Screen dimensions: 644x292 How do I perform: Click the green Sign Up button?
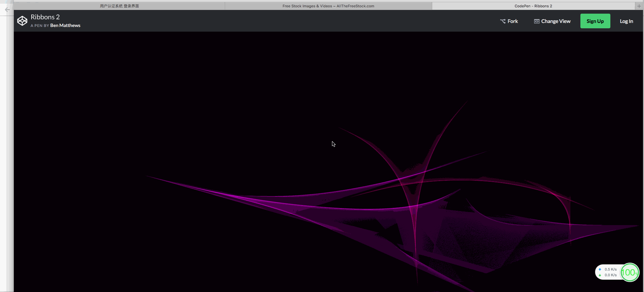click(x=595, y=21)
